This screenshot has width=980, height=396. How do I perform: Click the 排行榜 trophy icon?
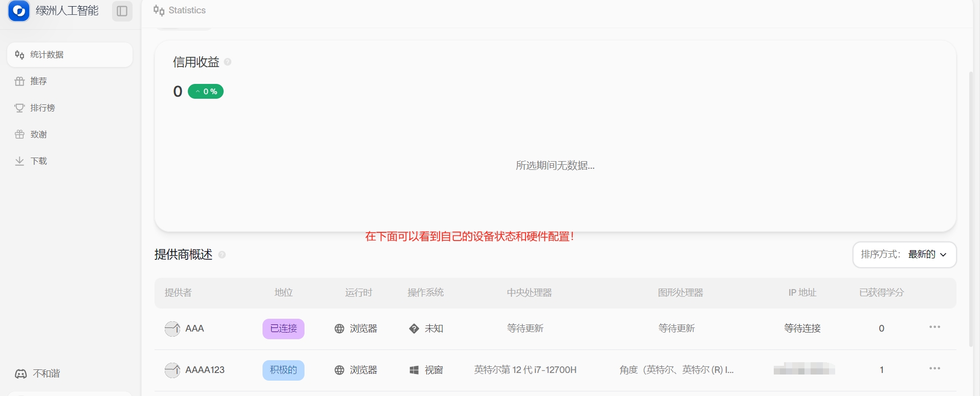click(x=19, y=108)
